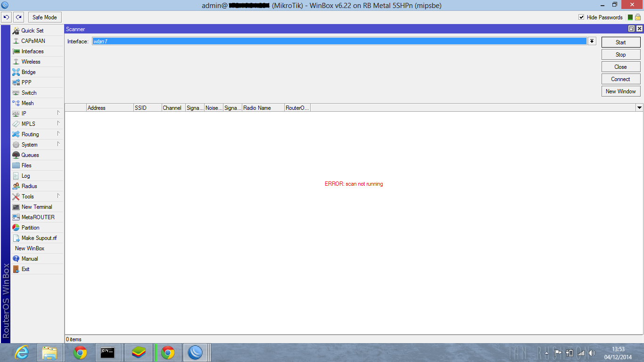Click the battery icon in system tray

click(x=569, y=353)
